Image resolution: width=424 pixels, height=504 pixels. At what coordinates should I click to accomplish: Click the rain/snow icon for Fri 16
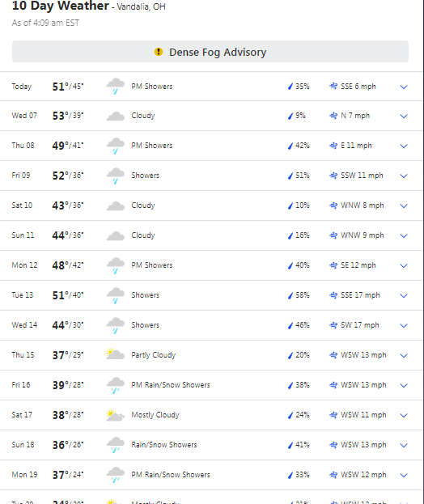[116, 385]
